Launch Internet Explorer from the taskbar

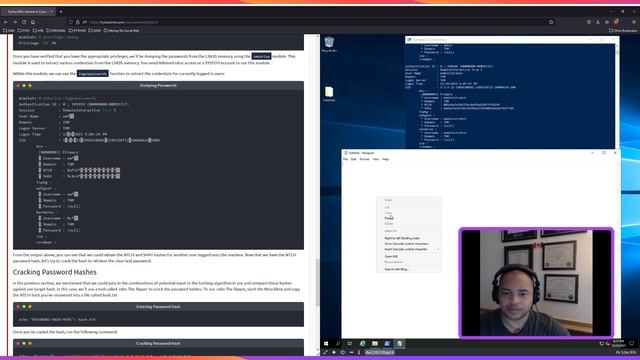(362, 344)
